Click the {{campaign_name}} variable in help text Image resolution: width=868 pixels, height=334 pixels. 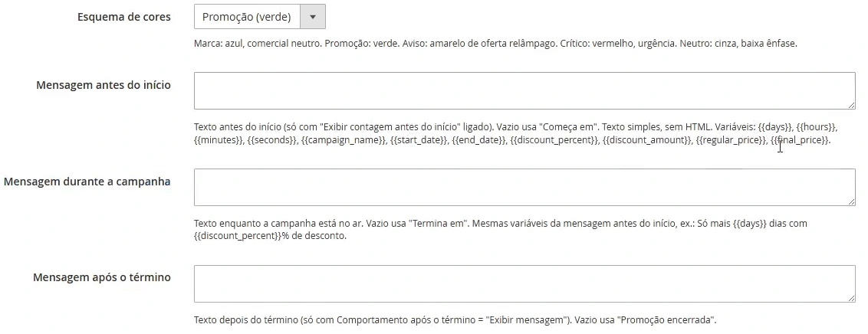point(344,140)
